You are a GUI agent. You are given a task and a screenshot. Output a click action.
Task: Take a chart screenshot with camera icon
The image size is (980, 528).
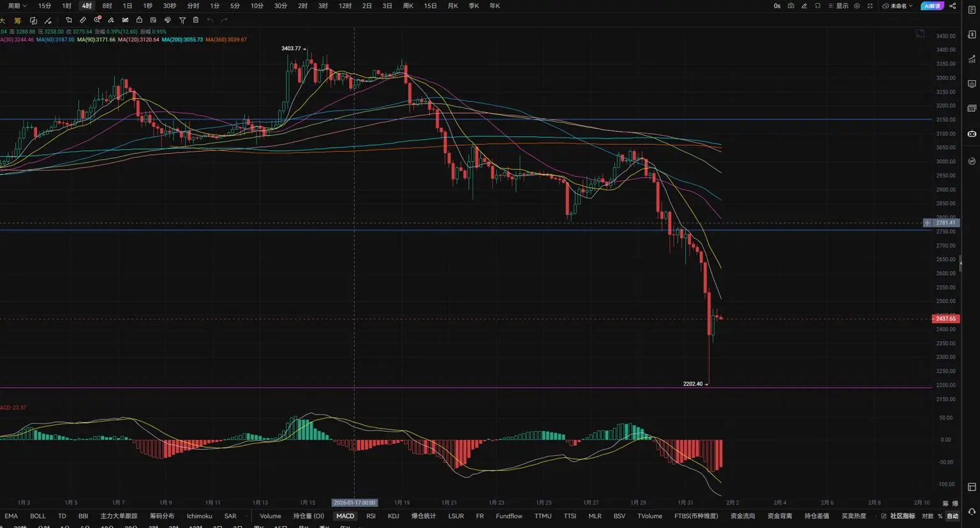791,6
